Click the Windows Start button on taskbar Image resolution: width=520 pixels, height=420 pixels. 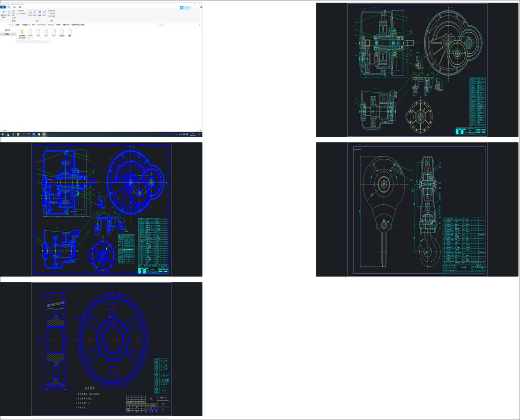[2, 134]
